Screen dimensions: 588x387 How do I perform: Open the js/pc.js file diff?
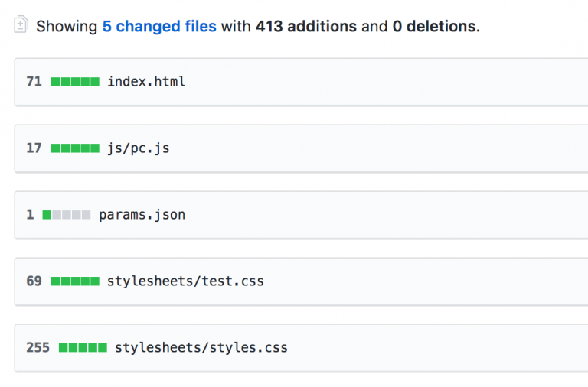(139, 148)
